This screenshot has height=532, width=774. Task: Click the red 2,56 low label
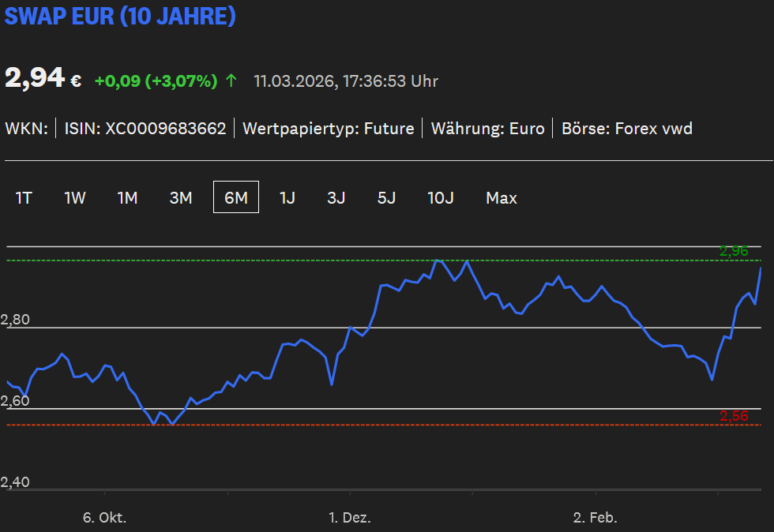[734, 415]
